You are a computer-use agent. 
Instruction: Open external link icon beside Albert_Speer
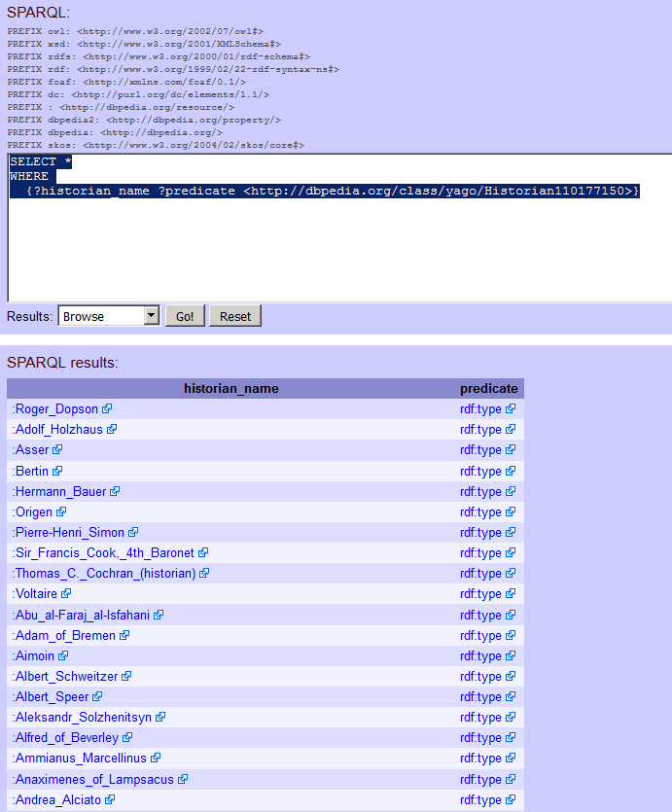tap(97, 697)
